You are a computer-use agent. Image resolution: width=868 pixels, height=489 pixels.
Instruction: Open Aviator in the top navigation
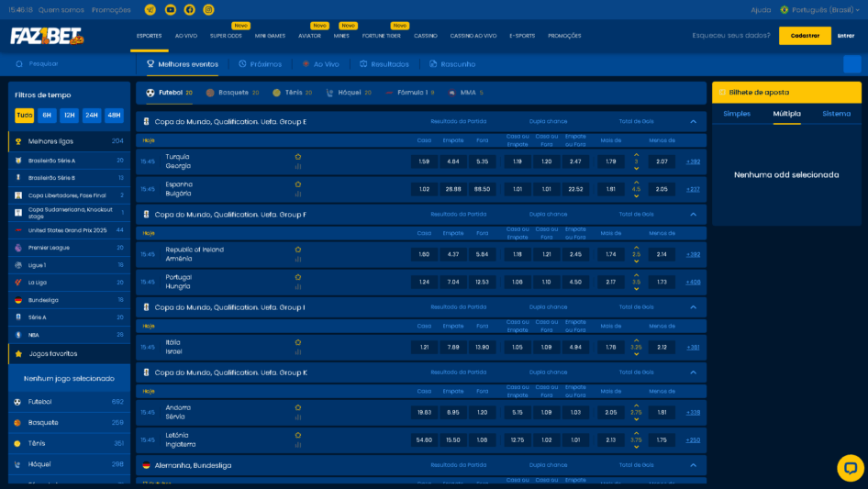(x=309, y=36)
